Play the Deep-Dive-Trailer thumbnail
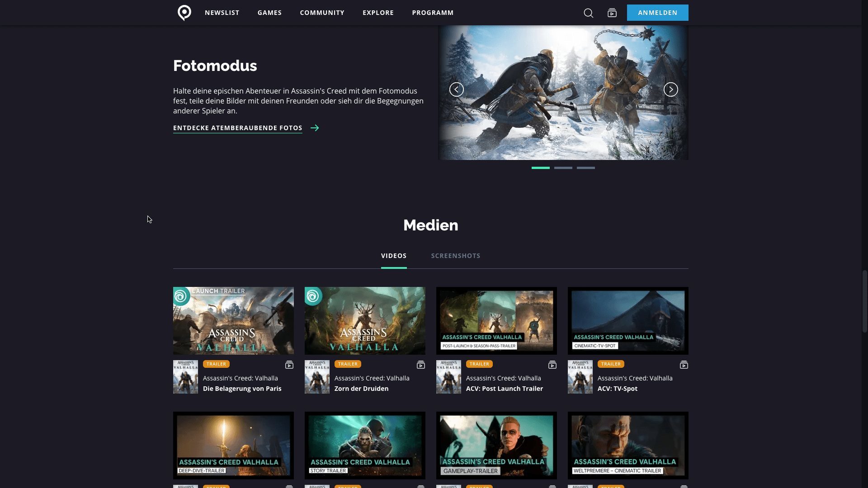 (233, 446)
